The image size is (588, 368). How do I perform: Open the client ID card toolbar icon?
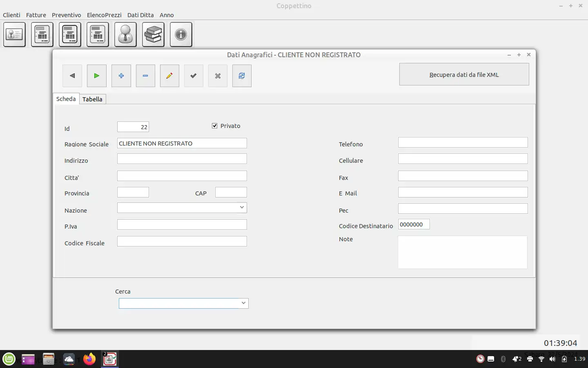pos(15,34)
